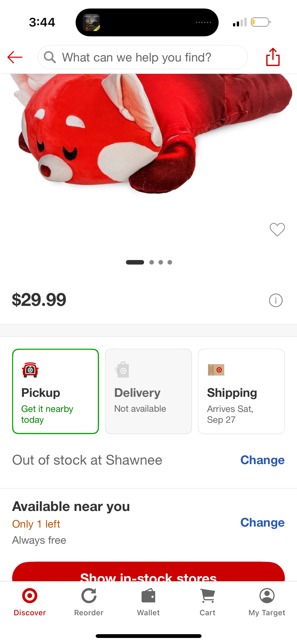Screen dimensions: 297x644
Task: Select the Shipping fulfillment option
Action: [241, 391]
